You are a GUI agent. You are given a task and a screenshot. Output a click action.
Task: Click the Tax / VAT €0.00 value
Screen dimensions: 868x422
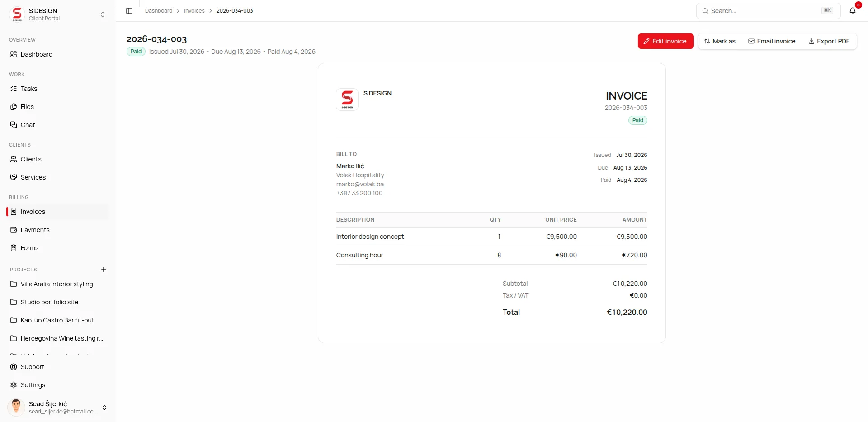pyautogui.click(x=638, y=295)
